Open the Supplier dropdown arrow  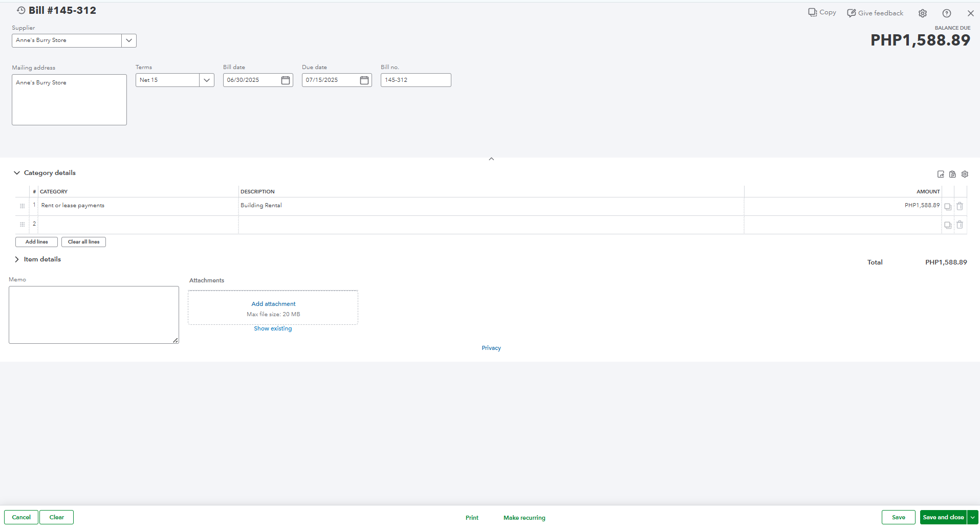click(x=129, y=40)
